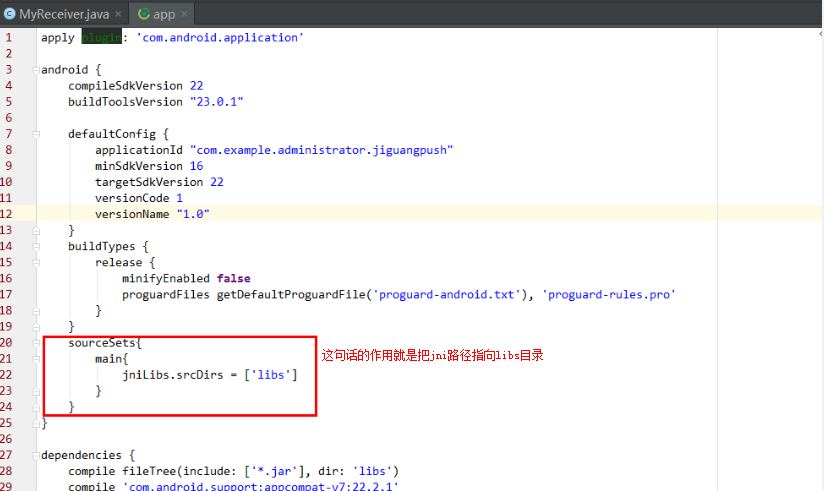Viewport: 824px width, 491px height.
Task: Click the class icon on MyReceiver.java tab
Action: click(x=10, y=14)
